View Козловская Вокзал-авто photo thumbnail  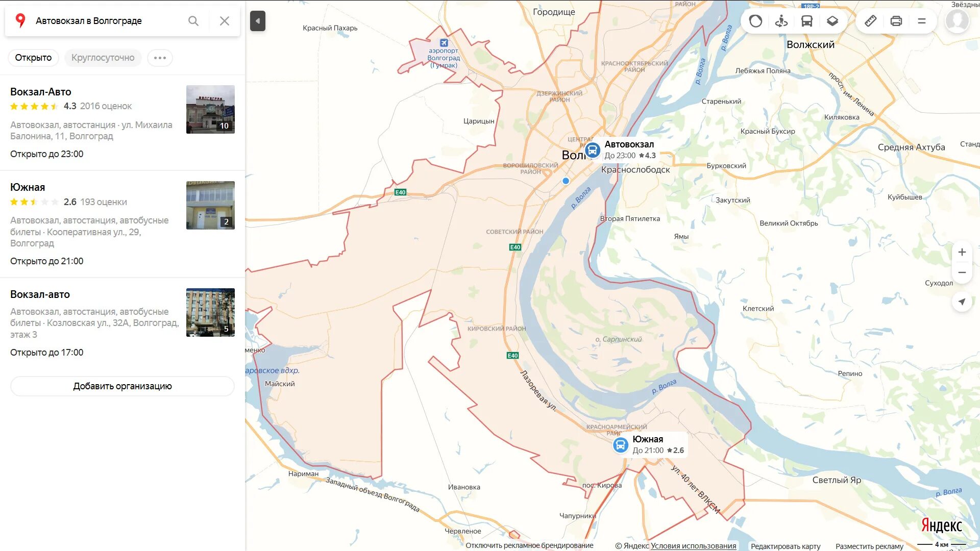210,312
